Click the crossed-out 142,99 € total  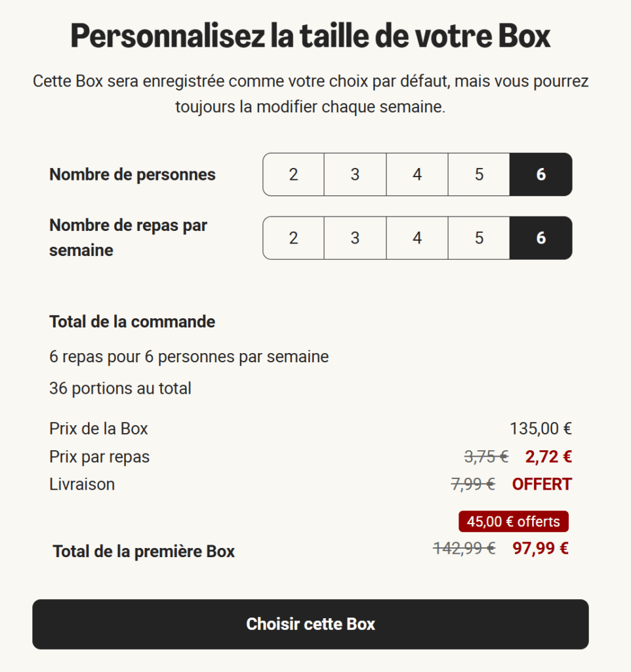click(x=464, y=549)
